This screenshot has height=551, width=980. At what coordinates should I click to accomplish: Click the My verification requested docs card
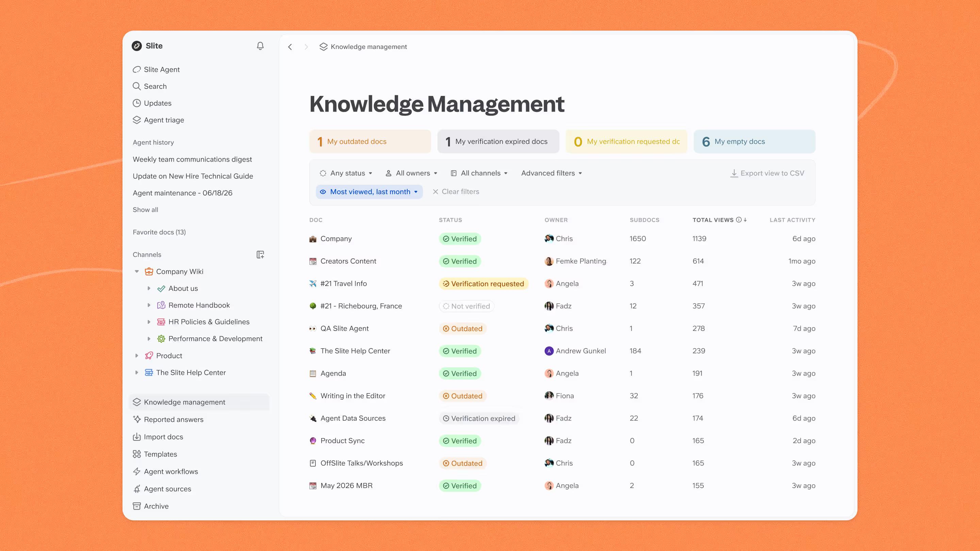pos(626,141)
